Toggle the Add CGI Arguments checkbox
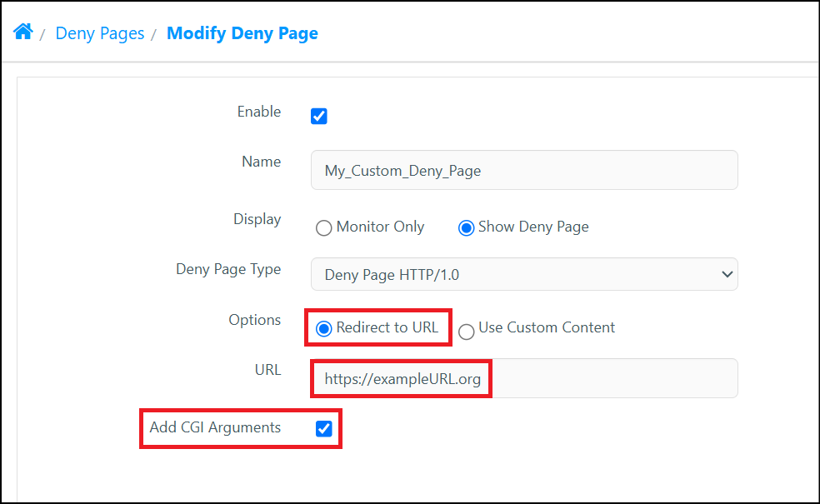Viewport: 820px width, 504px height. point(323,429)
